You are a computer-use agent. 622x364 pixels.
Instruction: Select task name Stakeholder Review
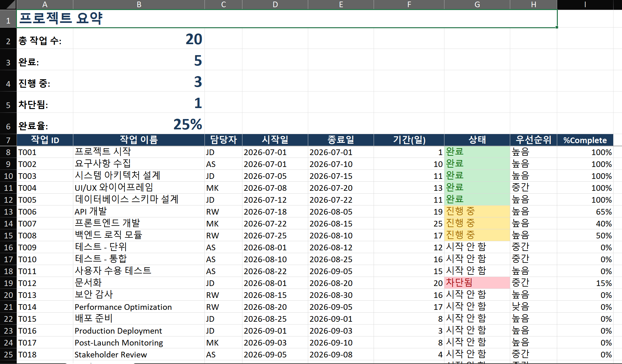(139, 354)
